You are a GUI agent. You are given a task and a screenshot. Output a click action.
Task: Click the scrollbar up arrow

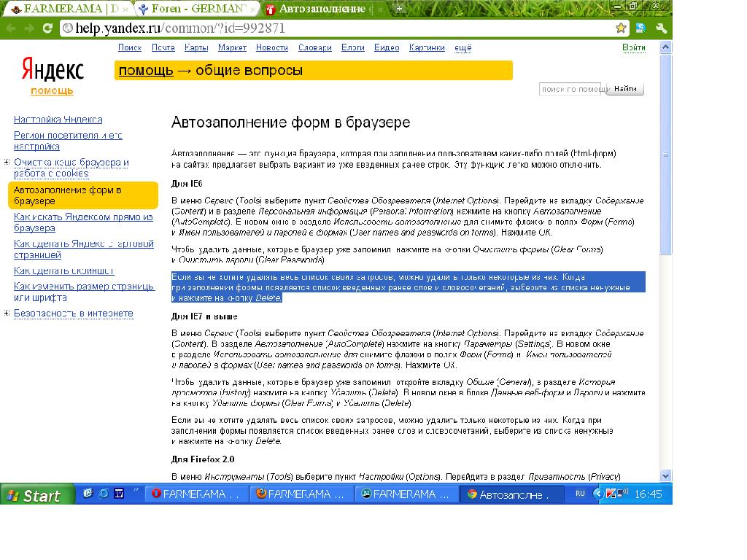click(665, 47)
